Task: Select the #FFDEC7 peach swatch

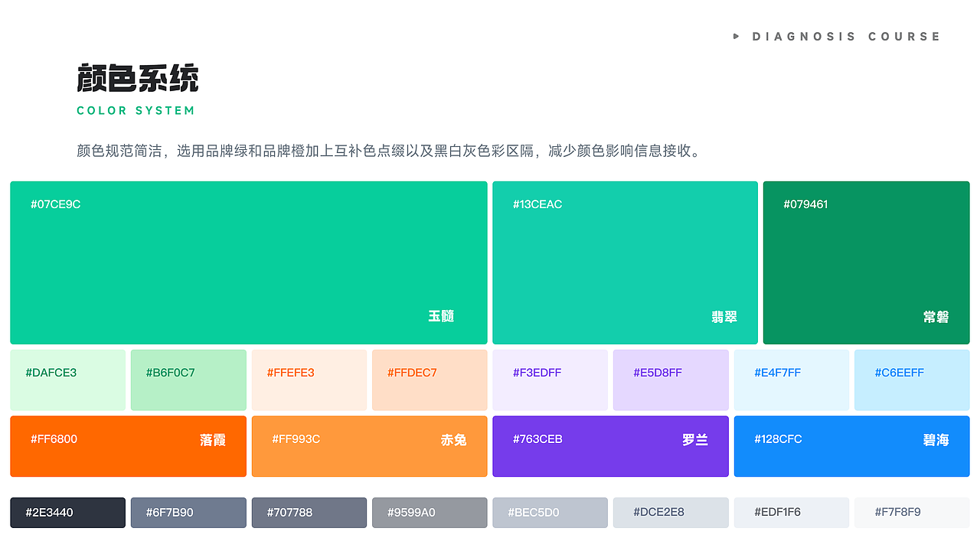Action: [x=430, y=380]
